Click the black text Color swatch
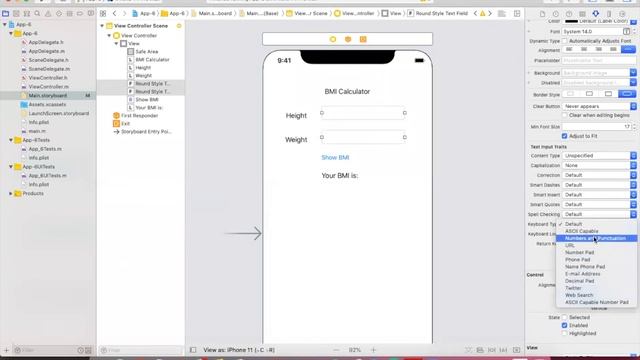 [571, 21]
